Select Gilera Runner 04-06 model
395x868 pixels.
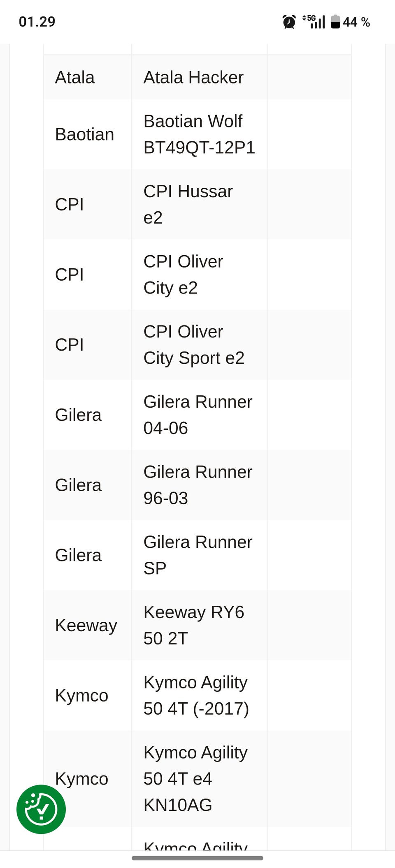197,415
